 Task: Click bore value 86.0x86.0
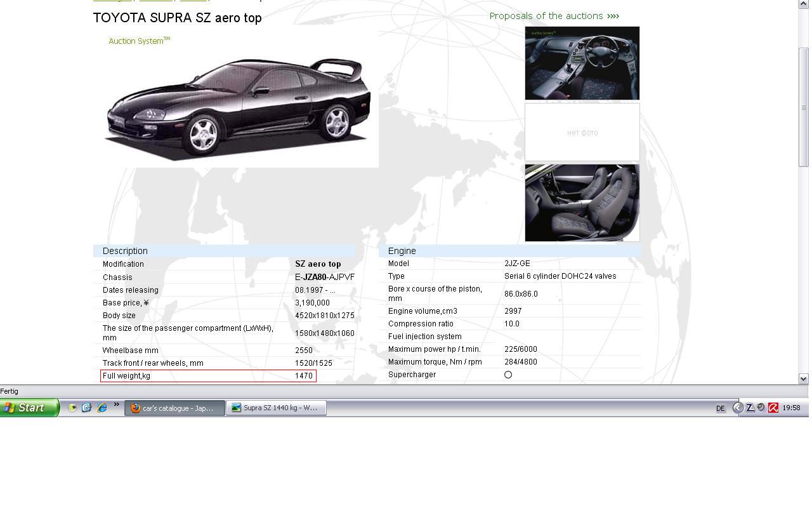521,294
